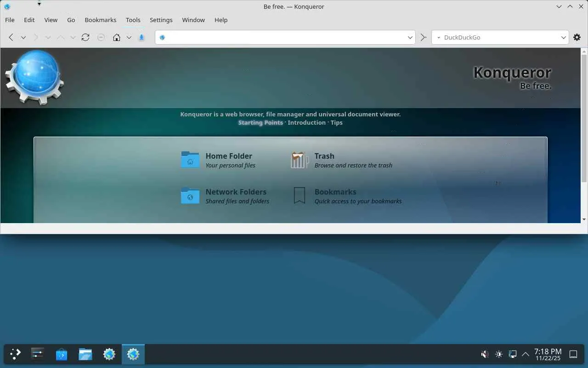Maximize the Konqueror window
This screenshot has width=588, height=368.
pos(570,6)
